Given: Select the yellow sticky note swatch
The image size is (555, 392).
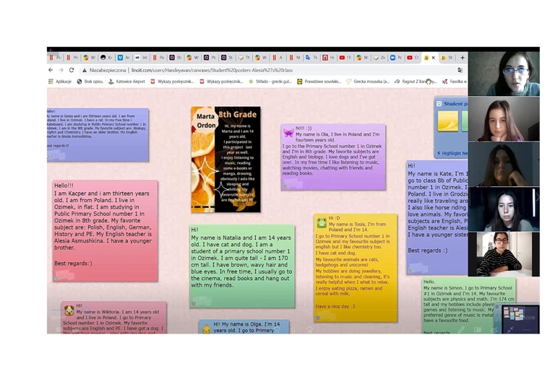Looking at the screenshot, I should 447,122.
